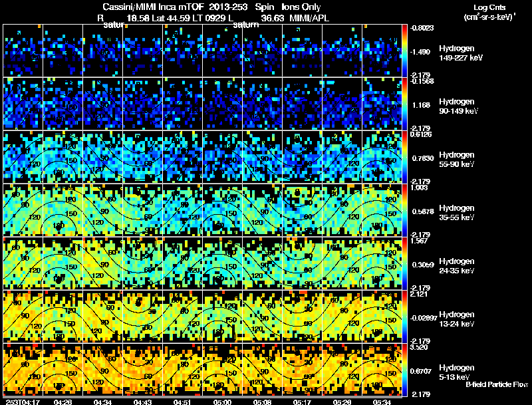Click the colorbar beside Hydrogen 55-90 keV row
The image size is (532, 405).
point(404,157)
